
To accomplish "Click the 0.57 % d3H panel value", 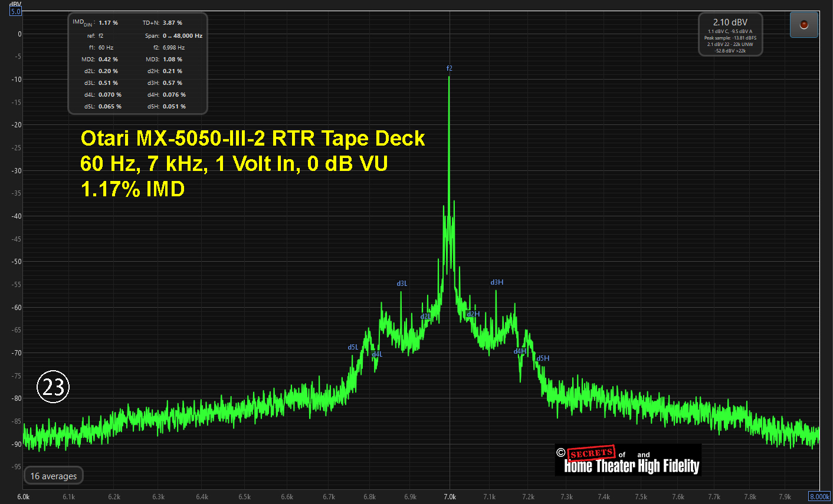I will 172,83.
